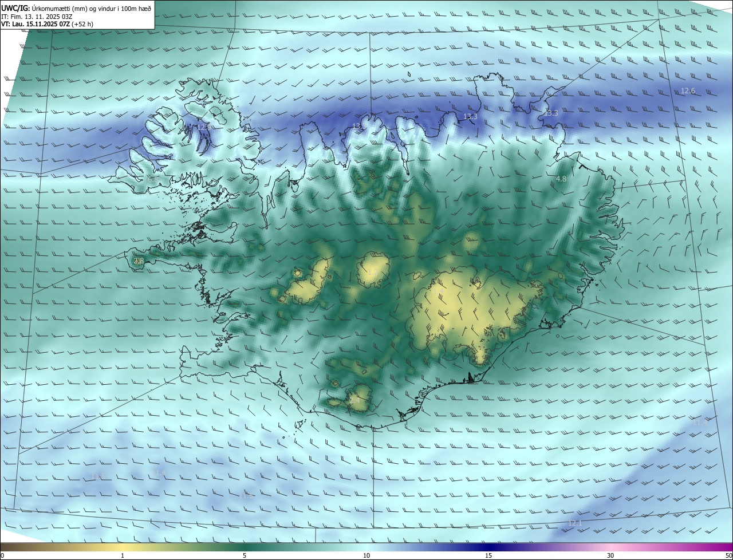This screenshot has height=560, width=733.
Task: Click the colorbar tick label 5
Action: [245, 556]
